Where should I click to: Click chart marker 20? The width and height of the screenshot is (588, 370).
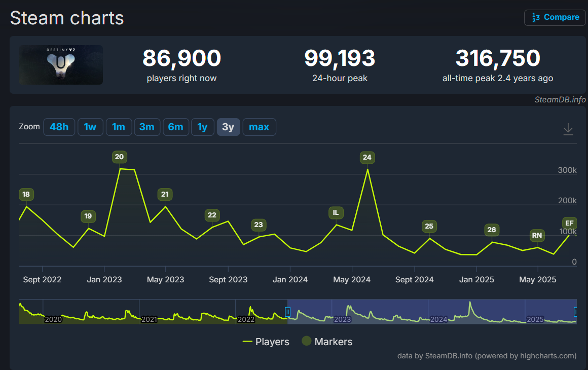119,157
